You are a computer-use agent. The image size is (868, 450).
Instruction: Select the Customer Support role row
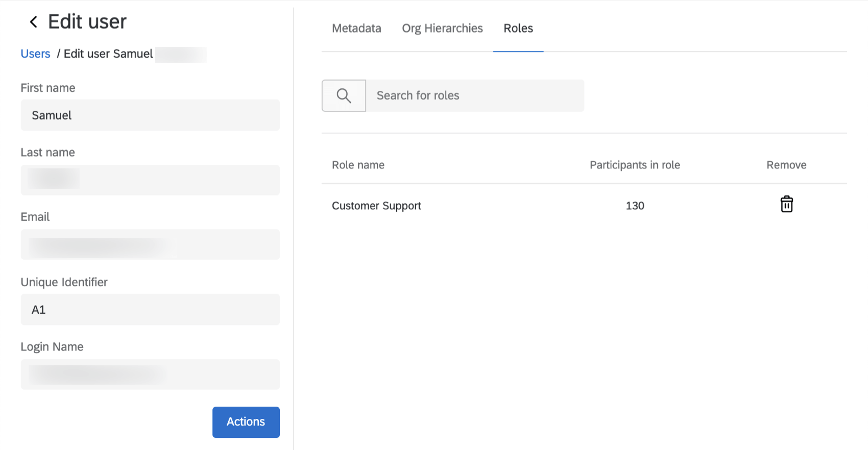point(376,206)
